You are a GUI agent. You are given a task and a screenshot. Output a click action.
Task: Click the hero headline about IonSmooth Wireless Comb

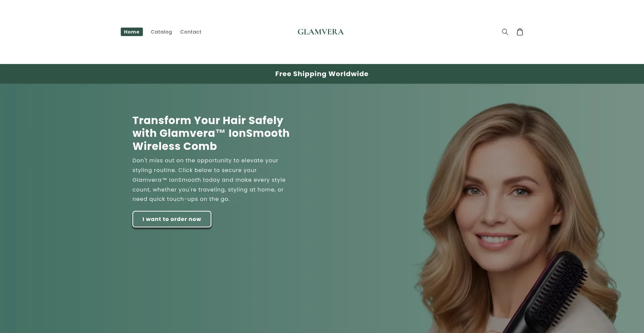(x=211, y=133)
